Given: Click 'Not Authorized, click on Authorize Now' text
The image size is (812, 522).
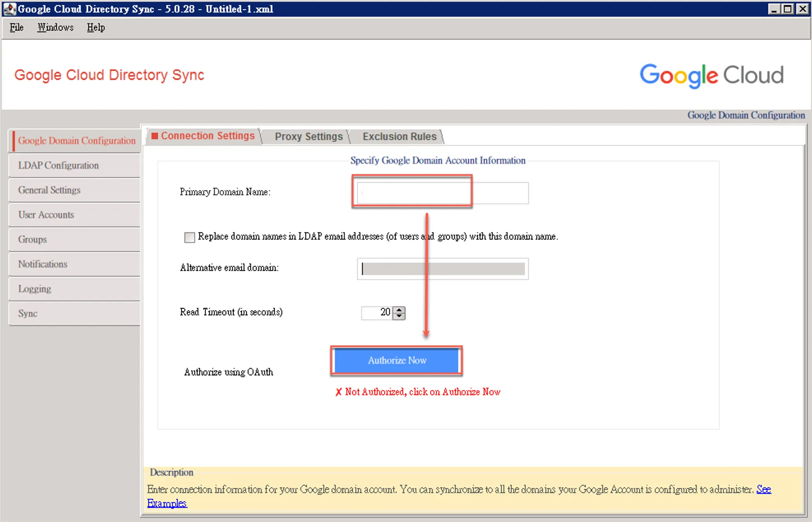Looking at the screenshot, I should point(422,392).
